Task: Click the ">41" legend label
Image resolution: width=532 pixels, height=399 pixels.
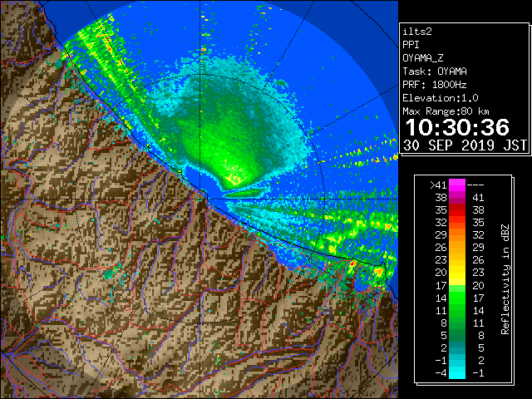Action: pyautogui.click(x=438, y=185)
